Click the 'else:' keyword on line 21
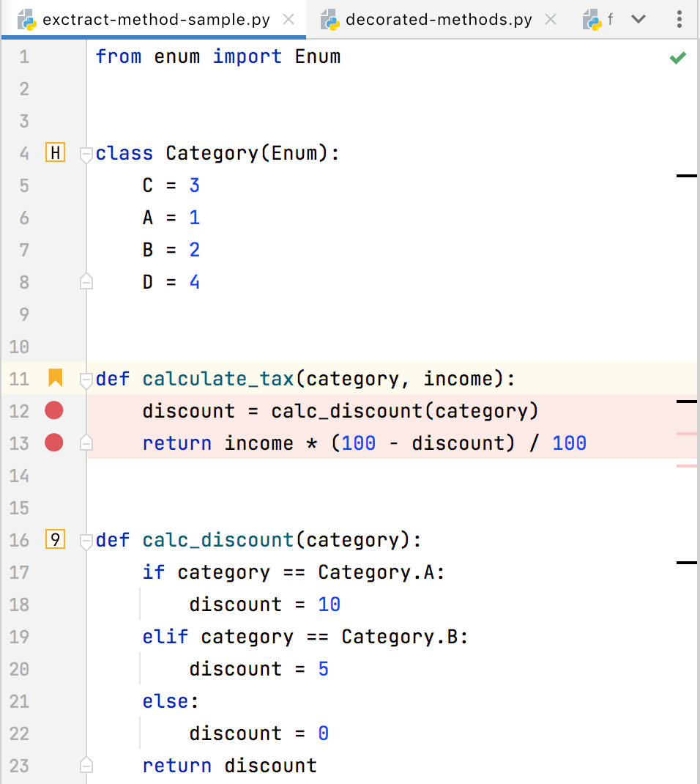Image resolution: width=700 pixels, height=784 pixels. click(x=171, y=701)
